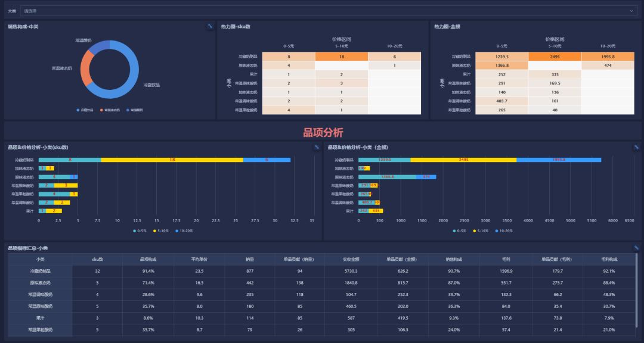Image resolution: width=644 pixels, height=343 pixels.
Task: Click the 474 cell in 金额 heatmap
Action: (608, 66)
